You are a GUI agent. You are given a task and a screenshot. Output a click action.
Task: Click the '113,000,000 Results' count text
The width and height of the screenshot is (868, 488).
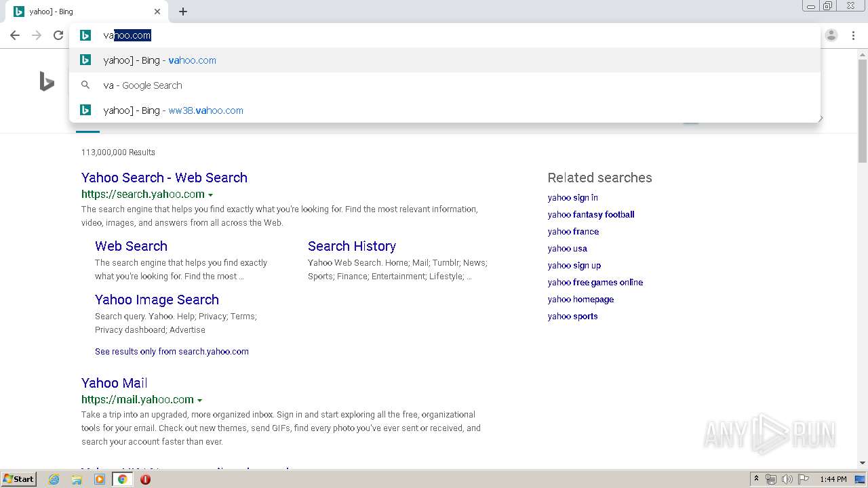point(118,152)
